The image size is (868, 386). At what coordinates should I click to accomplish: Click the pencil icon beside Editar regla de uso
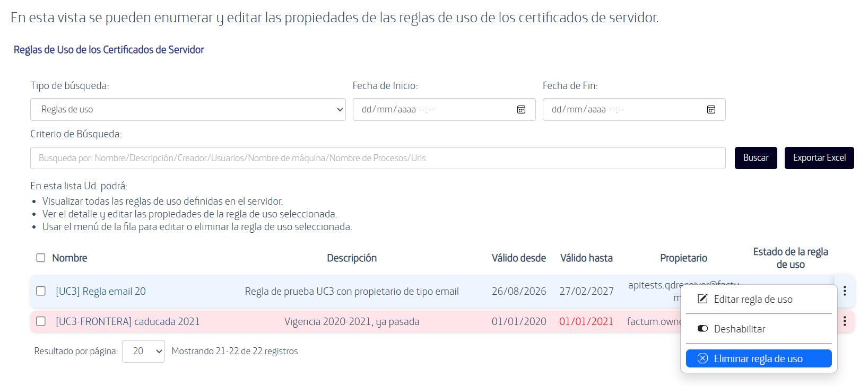[702, 299]
